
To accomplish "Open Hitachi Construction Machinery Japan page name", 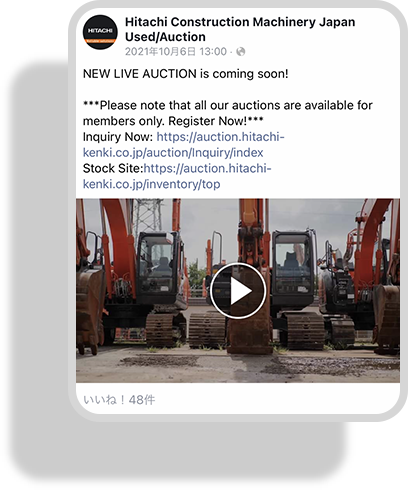I will [240, 22].
